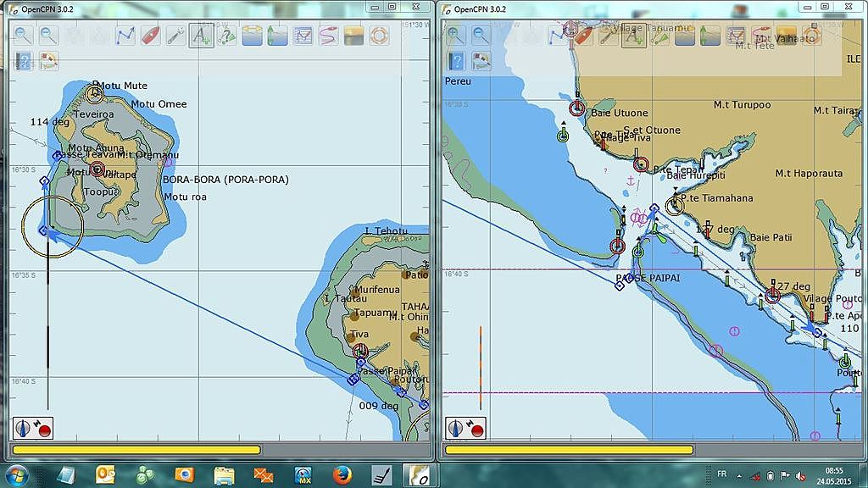
Task: Zoom out on the right OpenCPN chart
Action: pyautogui.click(x=481, y=36)
